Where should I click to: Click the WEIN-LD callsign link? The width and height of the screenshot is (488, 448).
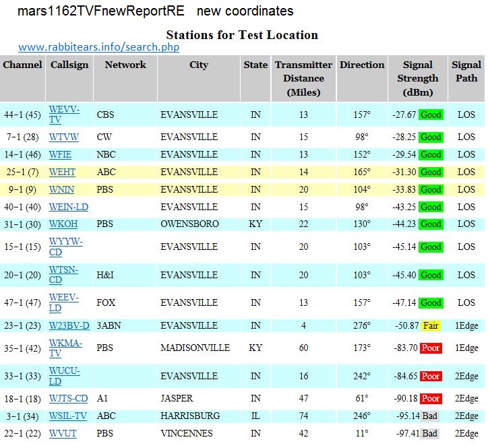68,207
